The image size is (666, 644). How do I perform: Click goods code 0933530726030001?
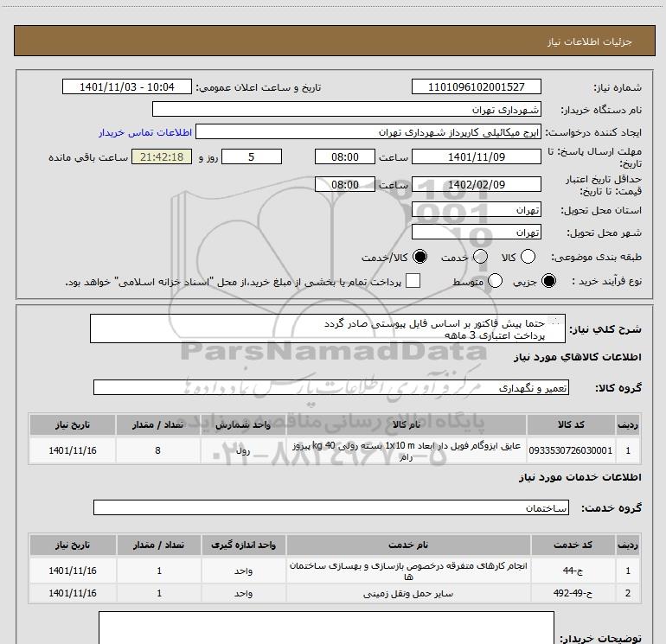click(571, 450)
